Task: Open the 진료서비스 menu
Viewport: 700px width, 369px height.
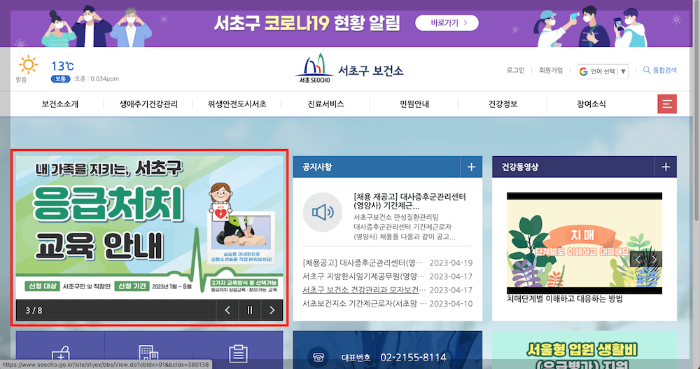Action: 325,104
